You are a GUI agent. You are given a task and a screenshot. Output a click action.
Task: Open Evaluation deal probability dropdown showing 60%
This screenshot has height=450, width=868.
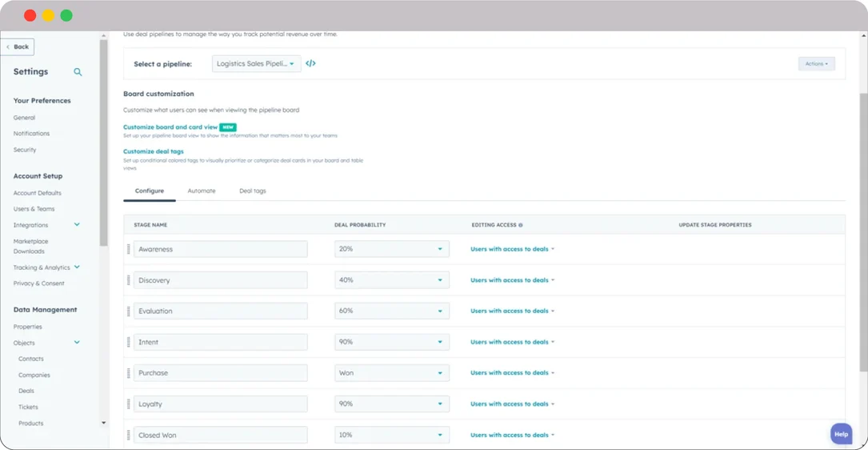[392, 311]
